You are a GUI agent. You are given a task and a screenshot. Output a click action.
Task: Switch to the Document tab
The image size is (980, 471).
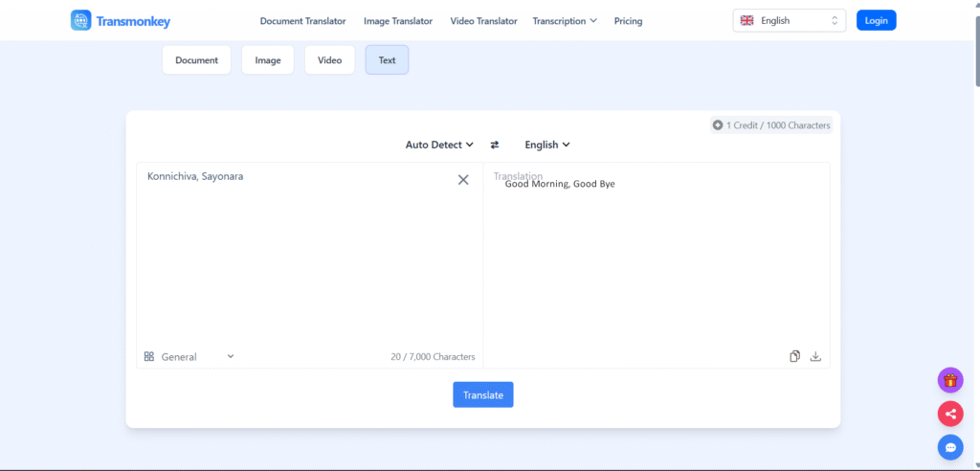[x=197, y=60]
